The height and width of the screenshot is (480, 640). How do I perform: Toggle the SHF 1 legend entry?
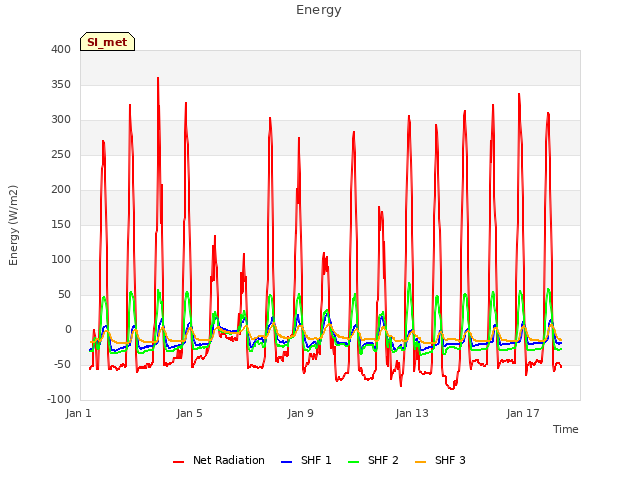tap(306, 460)
